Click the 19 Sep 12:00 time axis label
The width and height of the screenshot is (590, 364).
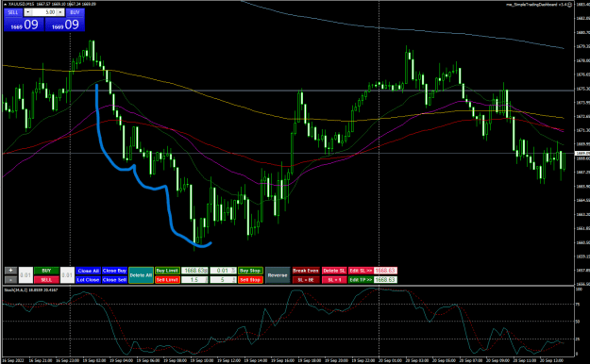click(229, 360)
